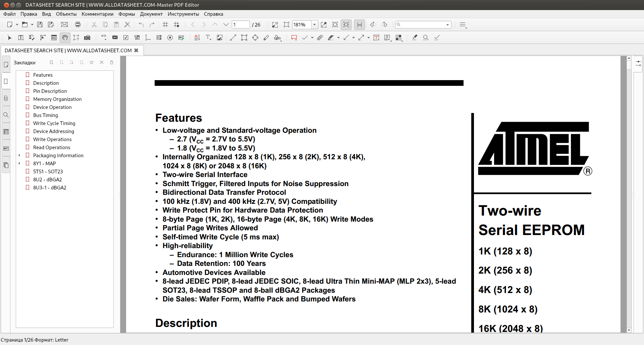Click the Snapshot camera tool
The width and height of the screenshot is (644, 345).
pyautogui.click(x=87, y=38)
